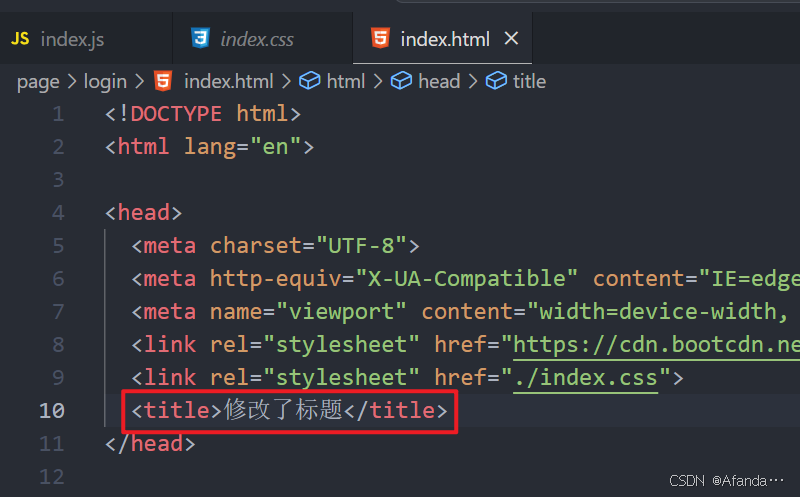
Task: Switch to the index.css tab
Action: coord(263,39)
